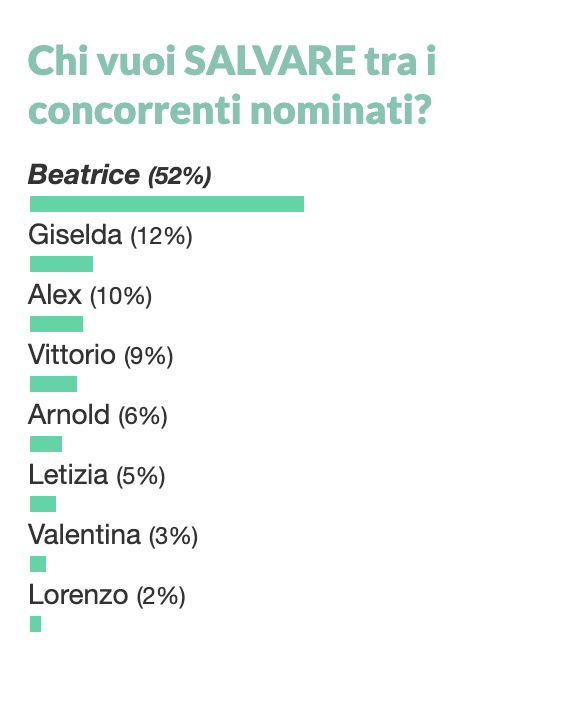Click the word SALVARE in the heading
Image resolution: width=572 pixels, height=702 pixels.
[270, 60]
